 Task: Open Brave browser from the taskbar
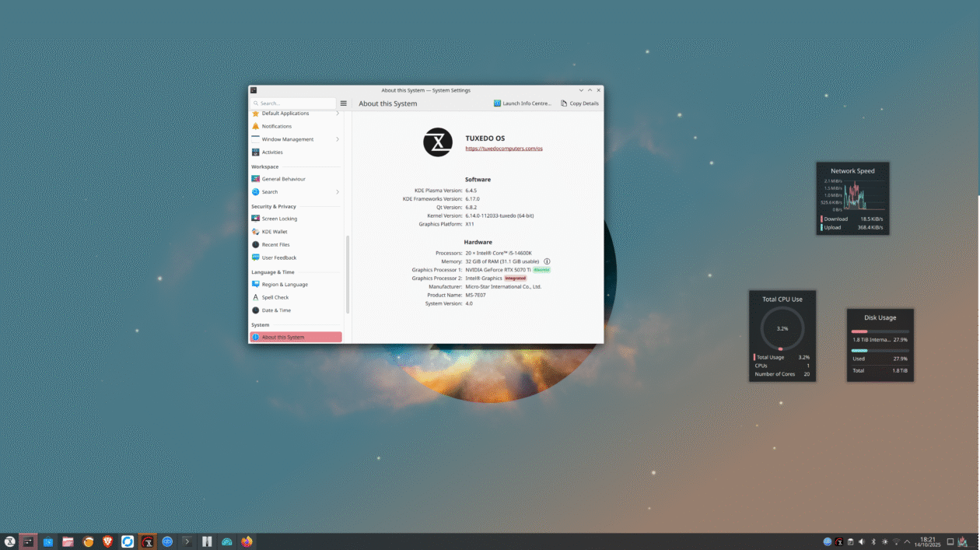click(108, 541)
